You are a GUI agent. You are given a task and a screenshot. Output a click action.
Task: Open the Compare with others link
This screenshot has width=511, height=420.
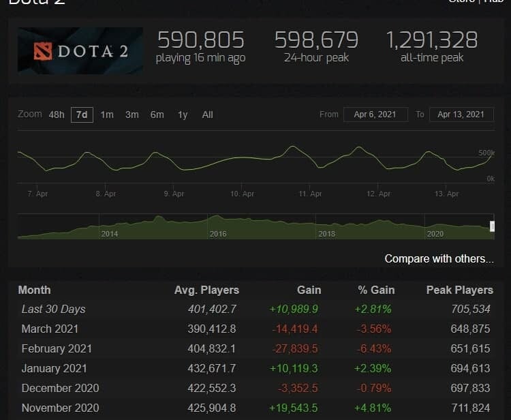[x=439, y=258]
